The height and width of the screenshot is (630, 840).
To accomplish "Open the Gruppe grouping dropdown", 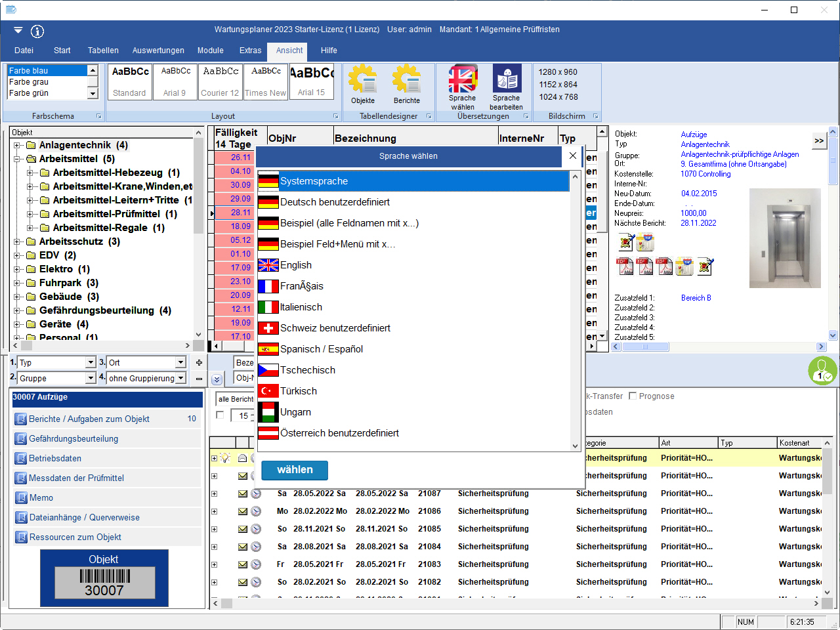I will [91, 378].
